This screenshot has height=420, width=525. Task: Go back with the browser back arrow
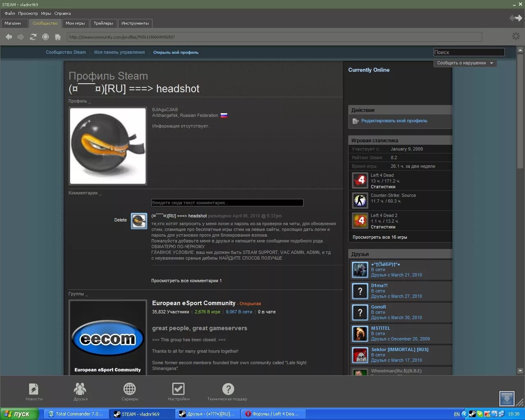tap(9, 37)
